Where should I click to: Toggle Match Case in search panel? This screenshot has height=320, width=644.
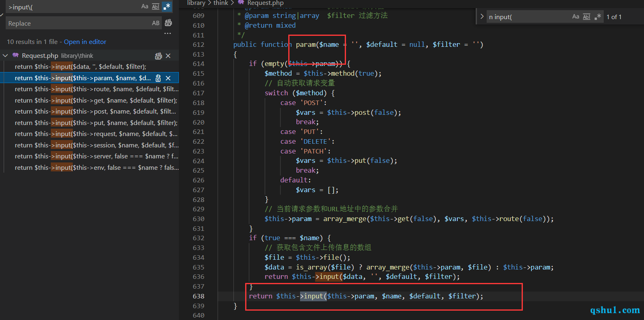(x=145, y=7)
